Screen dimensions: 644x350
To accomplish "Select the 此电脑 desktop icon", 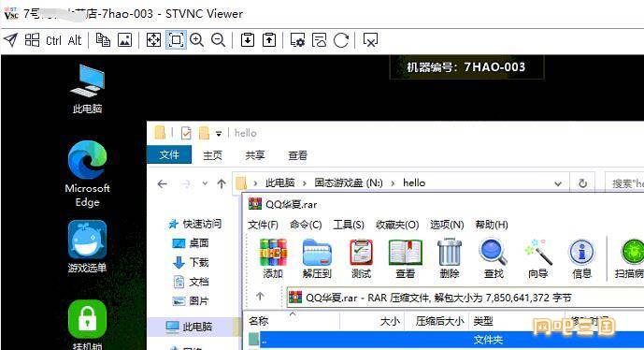I will [x=88, y=89].
